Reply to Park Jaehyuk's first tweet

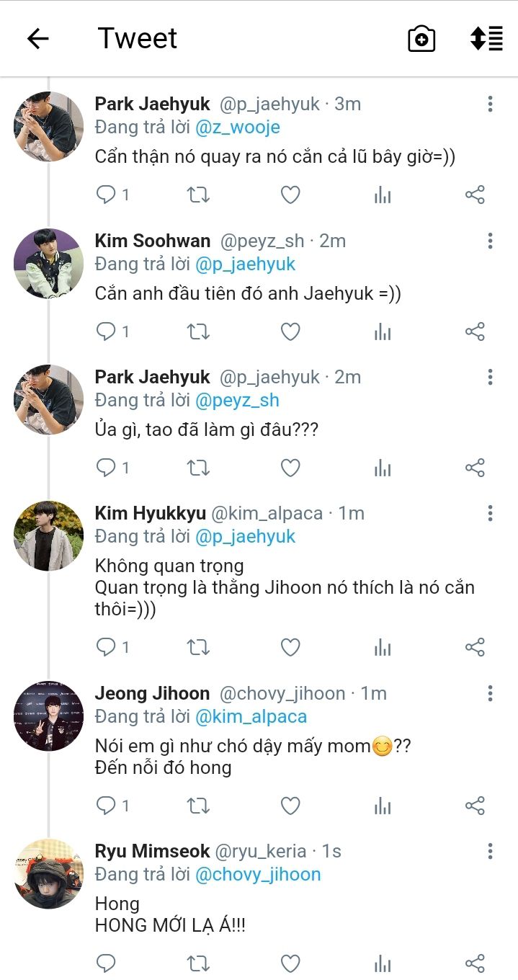[107, 195]
